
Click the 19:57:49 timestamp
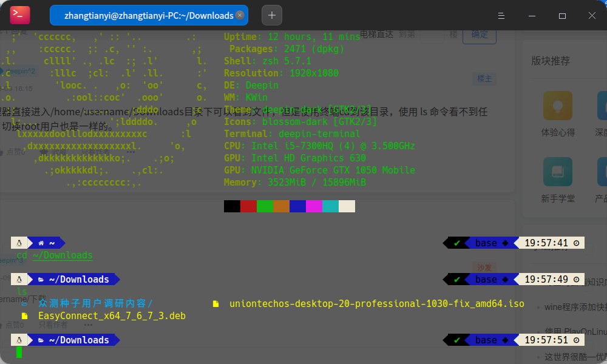[x=546, y=279]
